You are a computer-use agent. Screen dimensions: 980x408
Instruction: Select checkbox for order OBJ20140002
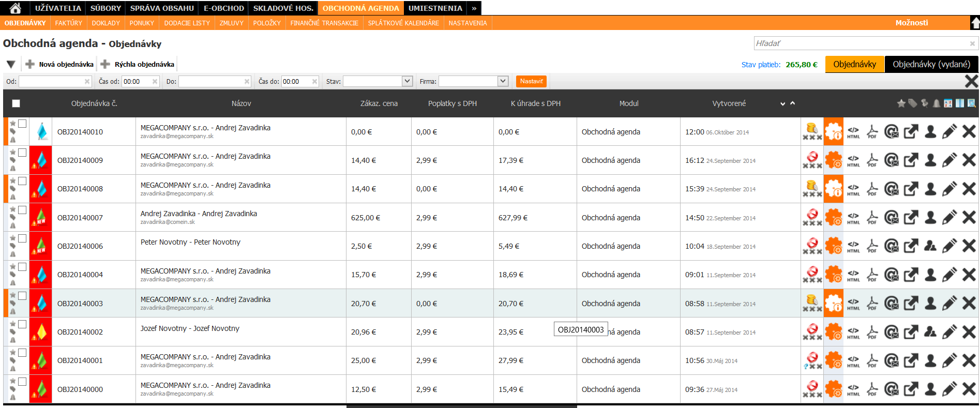point(22,324)
